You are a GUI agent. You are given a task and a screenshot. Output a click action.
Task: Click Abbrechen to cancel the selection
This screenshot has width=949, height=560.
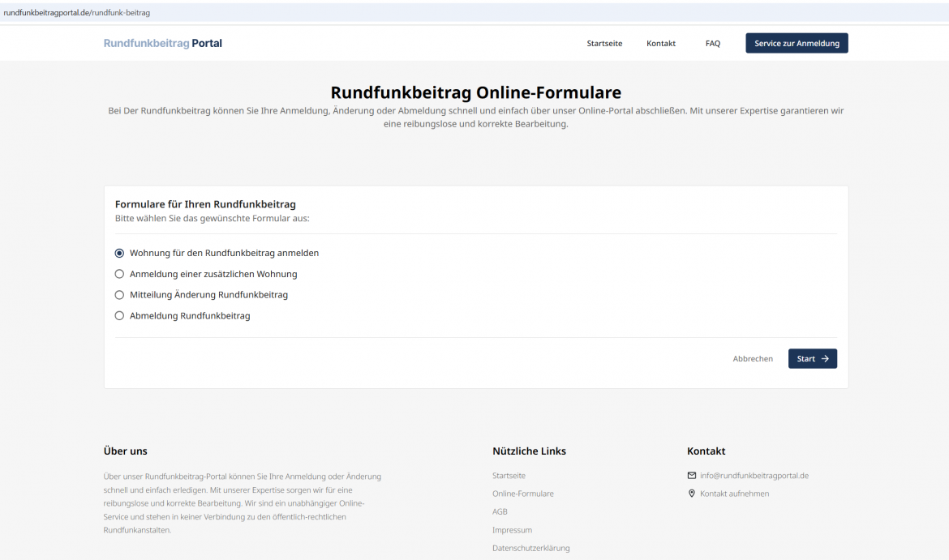click(x=753, y=358)
